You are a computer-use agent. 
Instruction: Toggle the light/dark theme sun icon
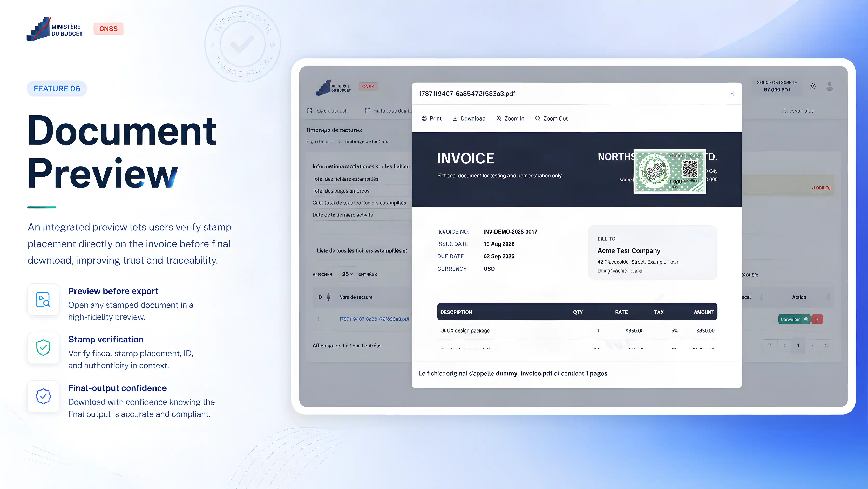[x=813, y=86]
